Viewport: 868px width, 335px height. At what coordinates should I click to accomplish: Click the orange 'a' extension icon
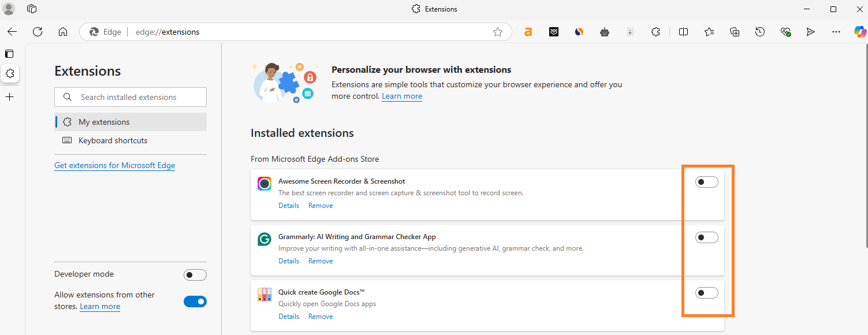click(528, 32)
